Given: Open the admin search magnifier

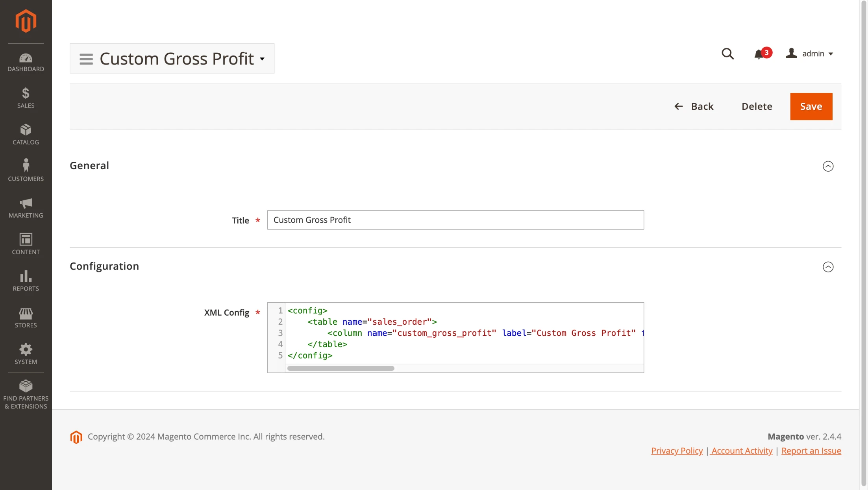Looking at the screenshot, I should pos(727,54).
